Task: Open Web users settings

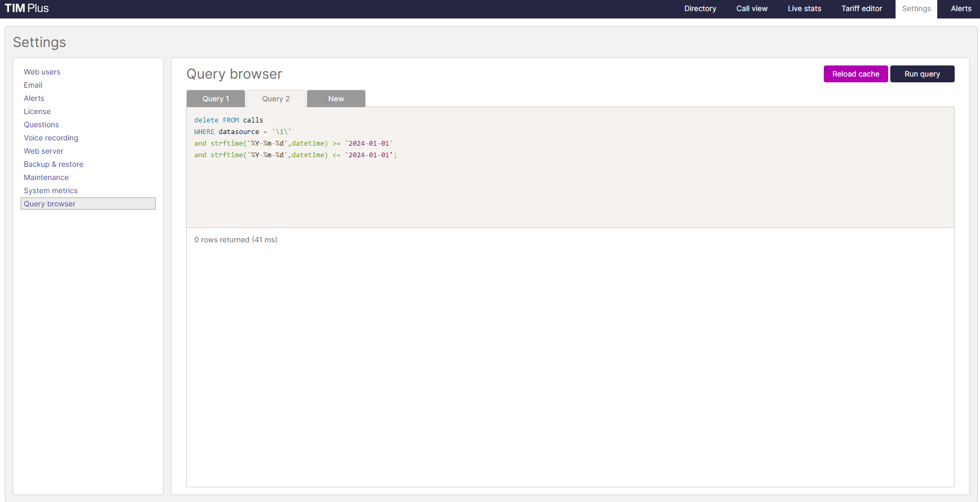Action: [x=42, y=72]
